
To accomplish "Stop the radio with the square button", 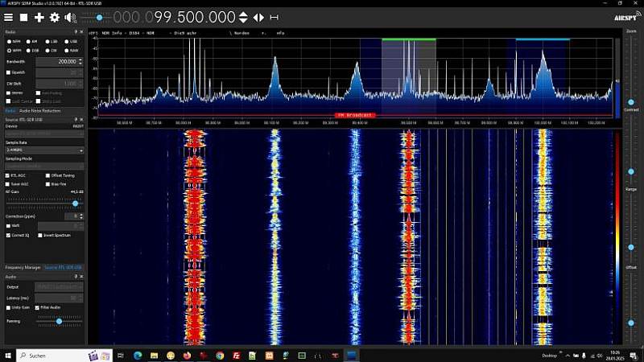I will [x=24, y=17].
